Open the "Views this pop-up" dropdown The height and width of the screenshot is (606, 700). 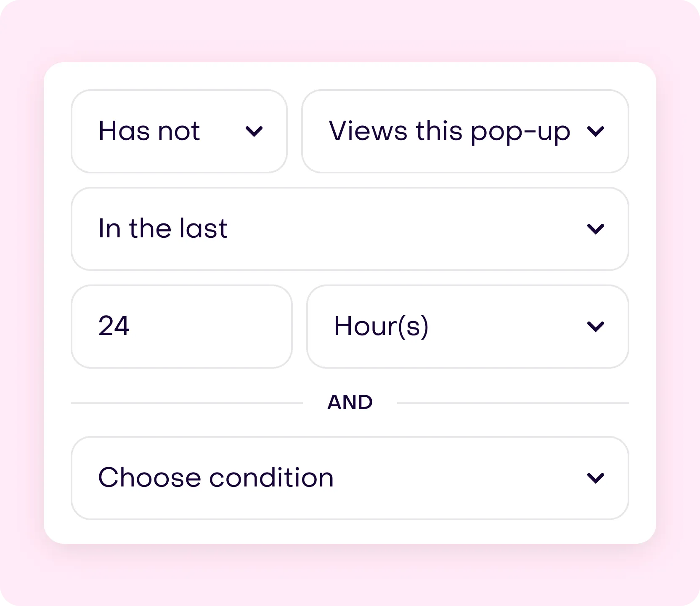coord(465,131)
